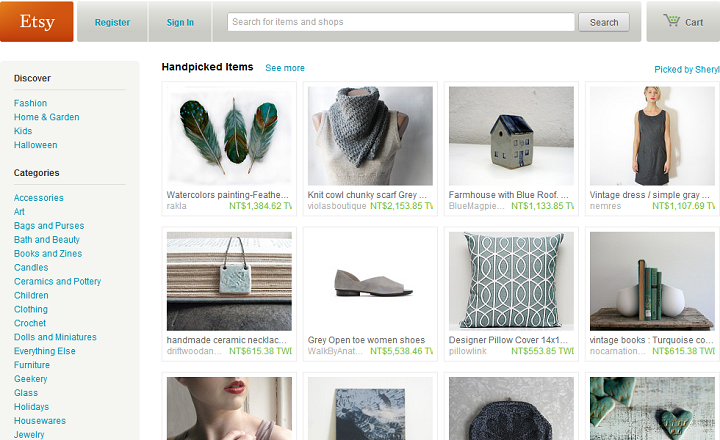
Task: Open Home & Garden section
Action: point(46,117)
